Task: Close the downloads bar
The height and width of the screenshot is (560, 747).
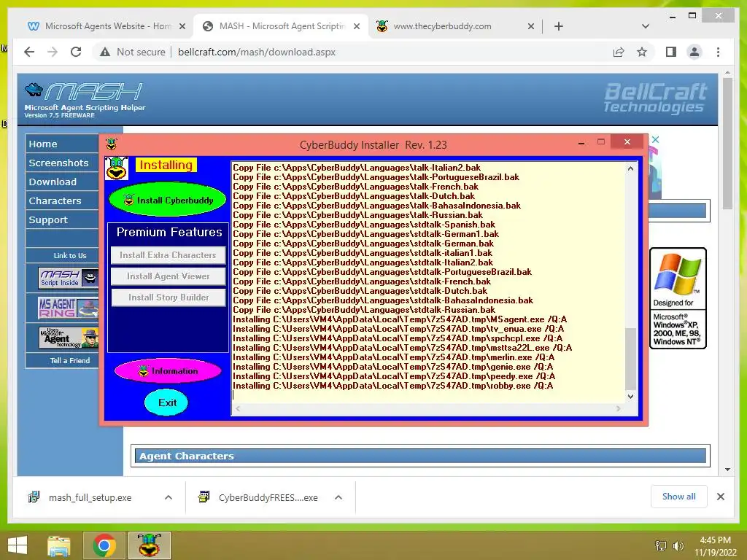Action: 720,497
